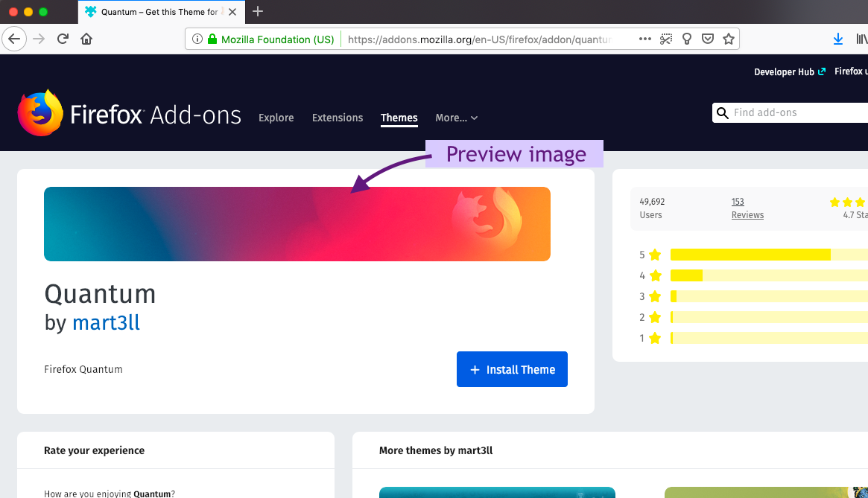868x498 pixels.
Task: Reload the current page
Action: [63, 39]
